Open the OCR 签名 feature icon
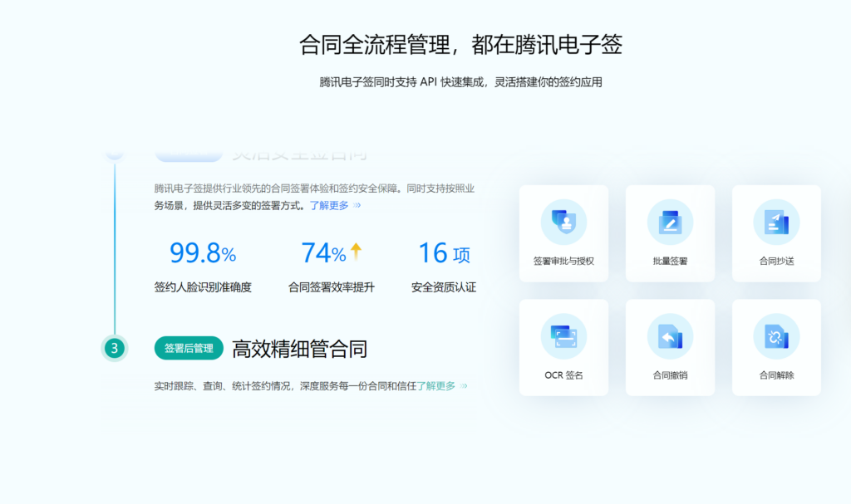 [563, 347]
